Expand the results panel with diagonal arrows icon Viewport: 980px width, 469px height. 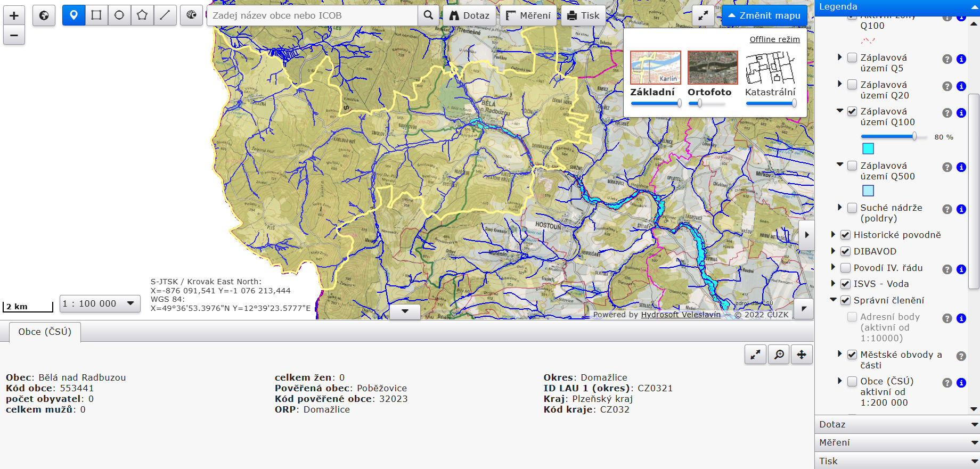click(x=755, y=355)
